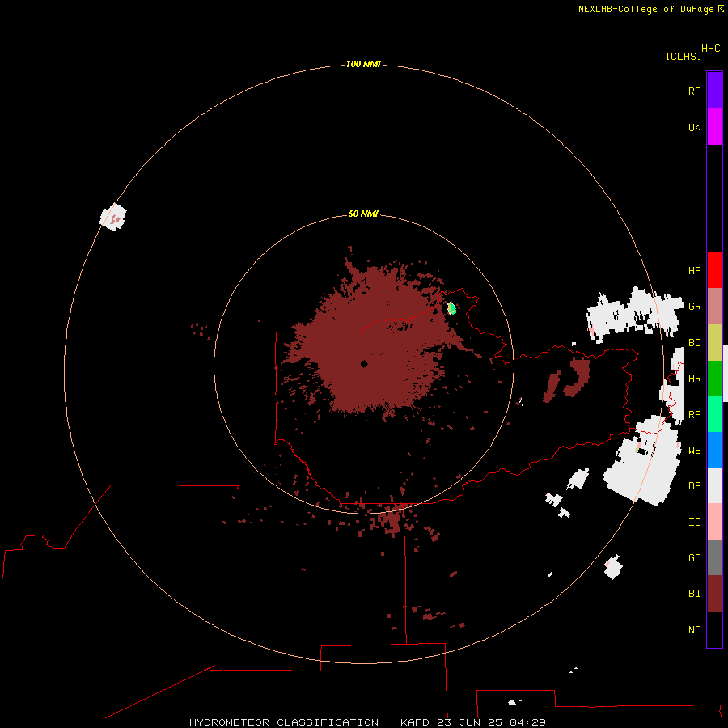Click the 'GC' legend label
Image resolution: width=728 pixels, height=728 pixels.
(694, 558)
